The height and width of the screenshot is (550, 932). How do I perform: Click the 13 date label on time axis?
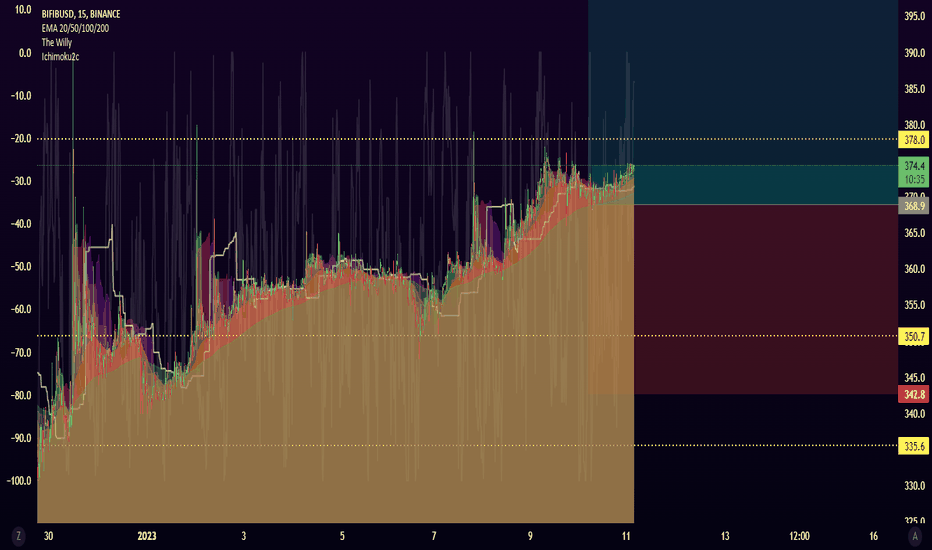[725, 536]
